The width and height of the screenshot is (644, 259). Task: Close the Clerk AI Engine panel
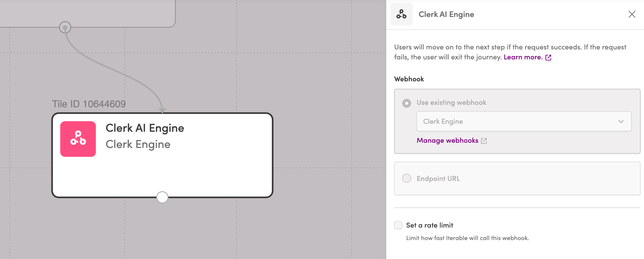(x=632, y=14)
